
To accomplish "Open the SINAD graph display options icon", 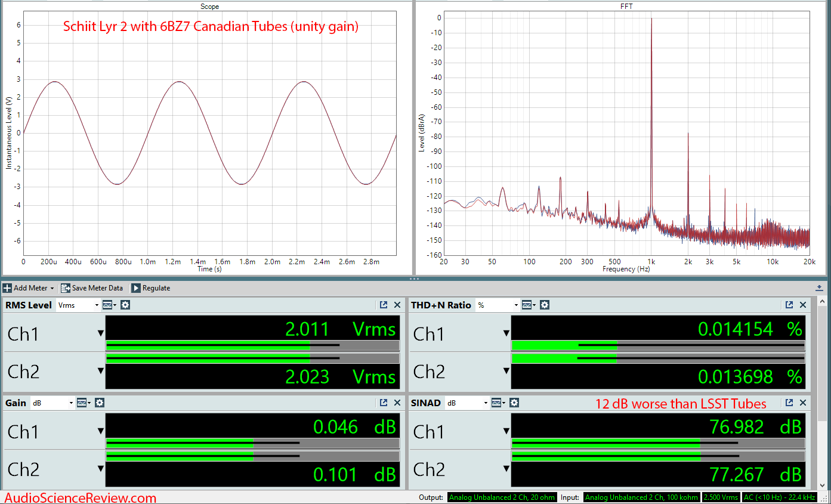I will point(499,403).
